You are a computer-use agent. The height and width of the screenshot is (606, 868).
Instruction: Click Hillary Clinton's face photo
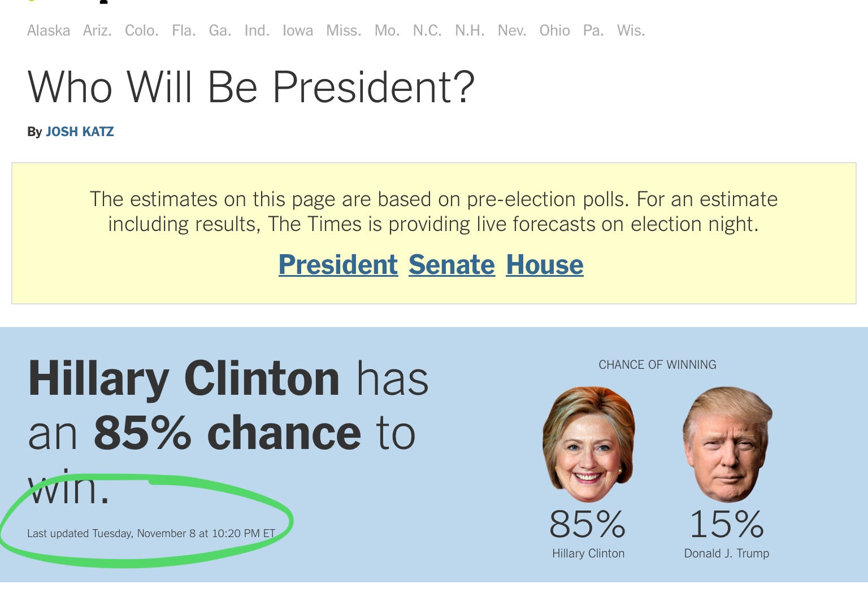coord(588,444)
